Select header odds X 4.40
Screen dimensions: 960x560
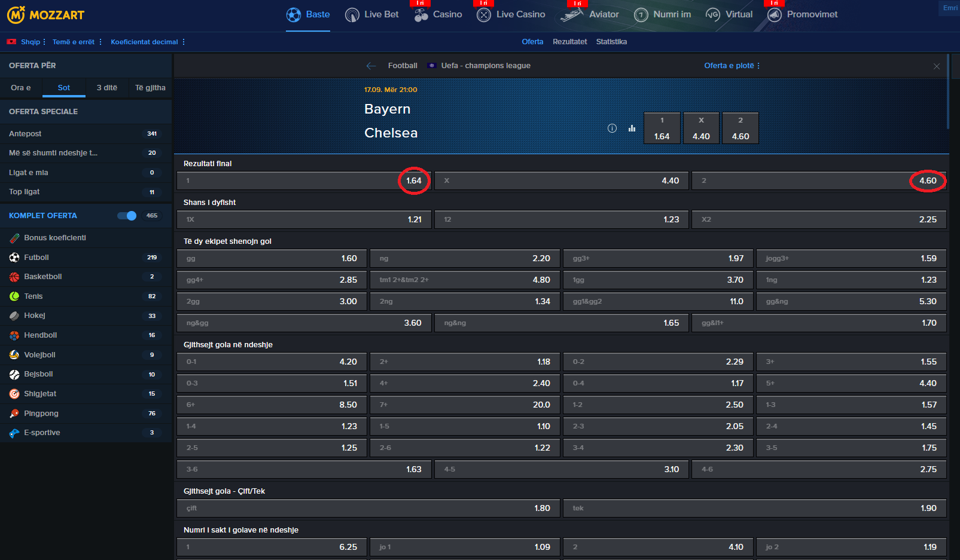pyautogui.click(x=701, y=128)
